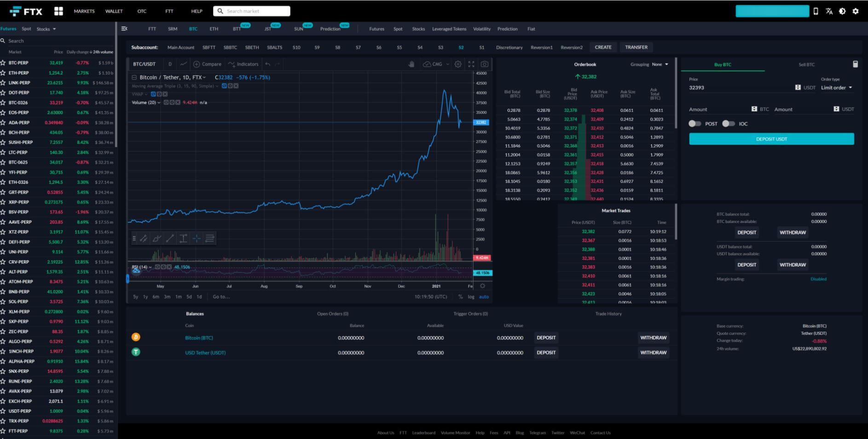868x439 pixels.
Task: Open the Bitcoin (BTC) coin link
Action: (199, 338)
